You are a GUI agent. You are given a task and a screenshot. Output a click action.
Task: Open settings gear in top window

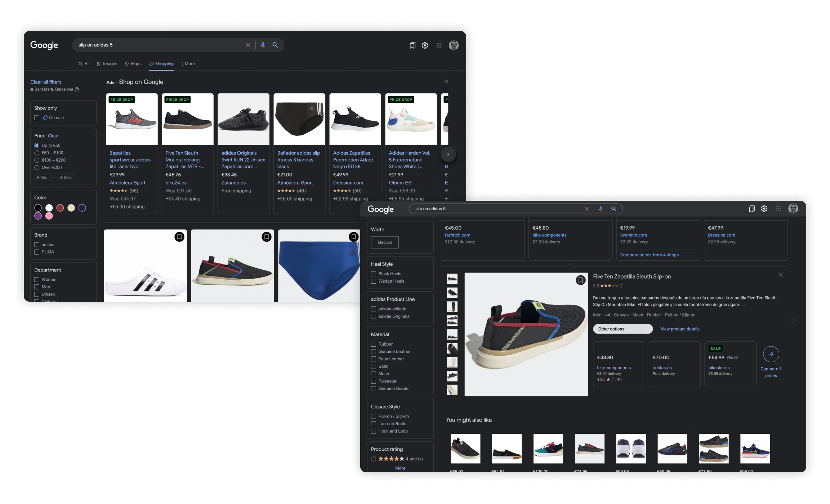(x=425, y=45)
